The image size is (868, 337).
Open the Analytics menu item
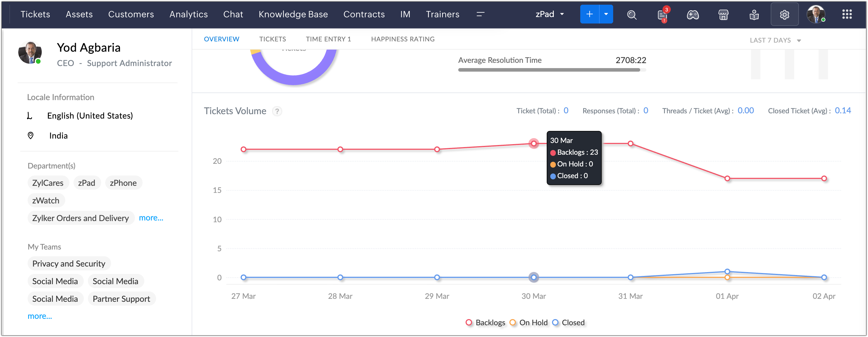[188, 14]
